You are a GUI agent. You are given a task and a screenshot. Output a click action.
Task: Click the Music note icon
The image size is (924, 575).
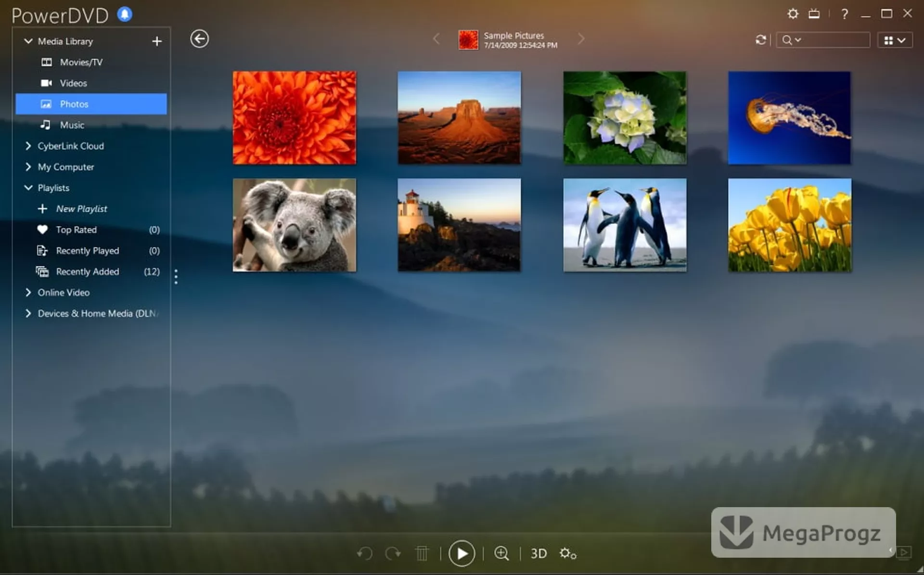tap(45, 125)
